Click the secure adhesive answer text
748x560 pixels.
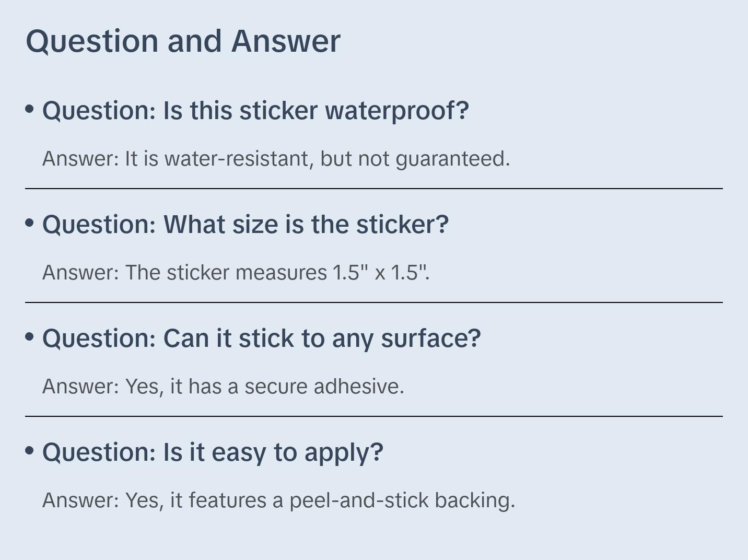point(223,387)
